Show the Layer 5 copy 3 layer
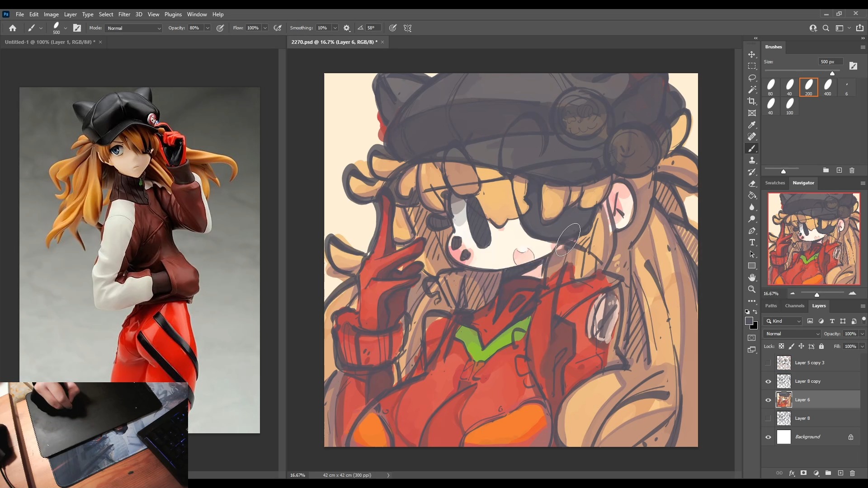The height and width of the screenshot is (488, 868). [x=768, y=363]
